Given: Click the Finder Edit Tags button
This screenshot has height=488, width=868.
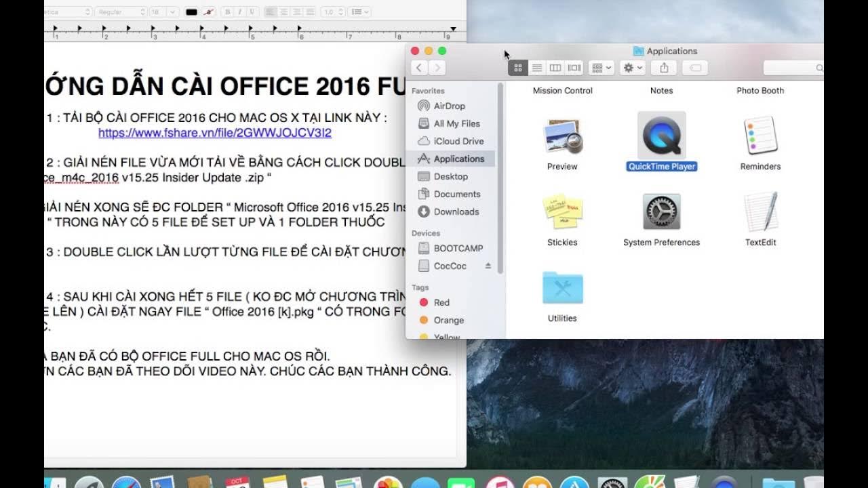Looking at the screenshot, I should coord(695,68).
